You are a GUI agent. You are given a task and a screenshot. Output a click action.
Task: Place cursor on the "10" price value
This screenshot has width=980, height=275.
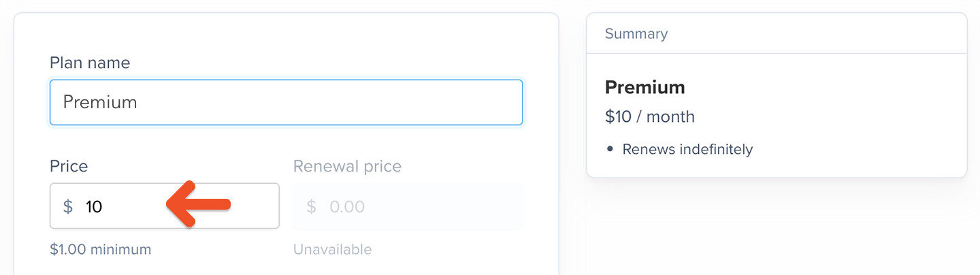click(94, 206)
